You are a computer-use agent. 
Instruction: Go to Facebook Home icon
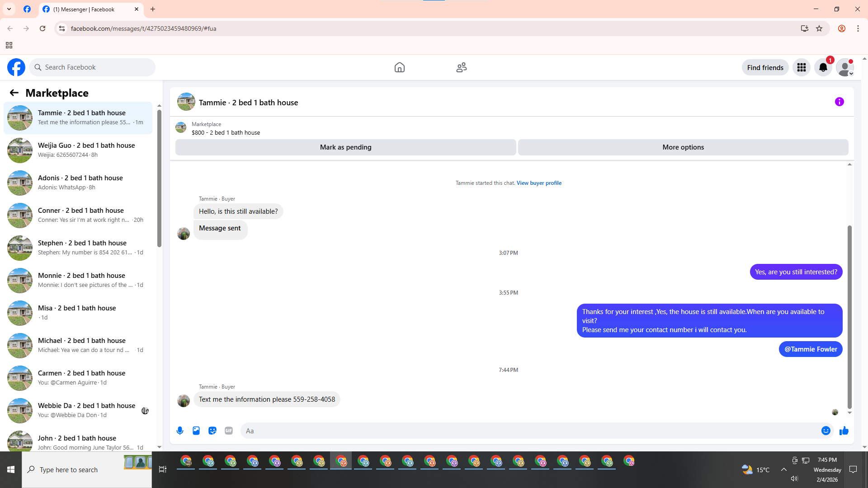399,67
